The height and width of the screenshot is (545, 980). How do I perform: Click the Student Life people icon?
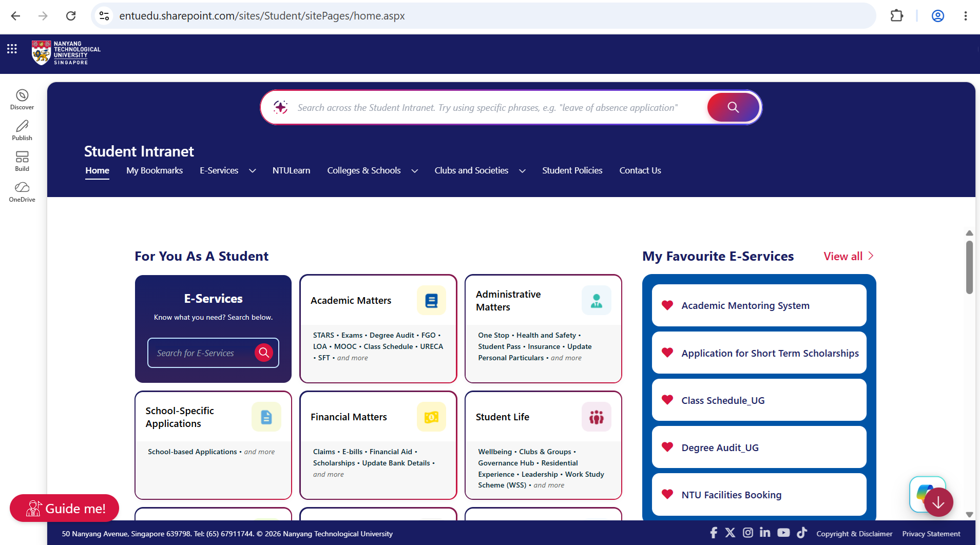tap(596, 417)
